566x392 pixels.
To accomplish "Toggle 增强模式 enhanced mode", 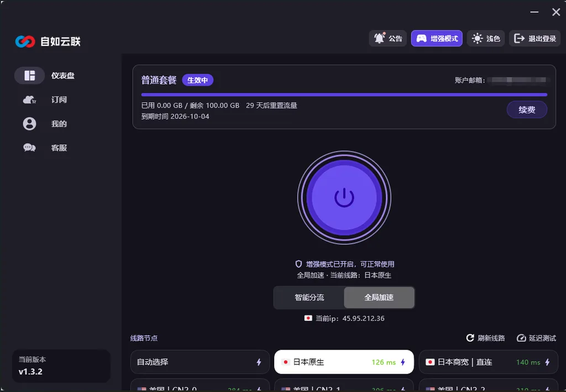I will 437,38.
